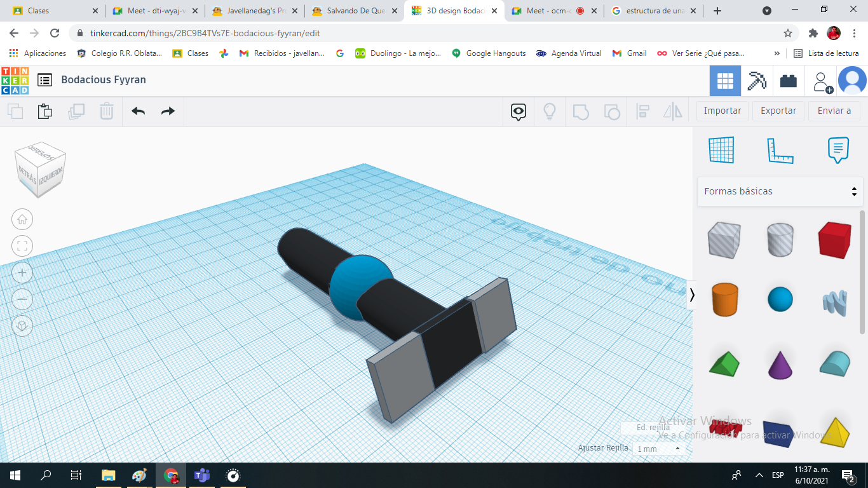Click the Copy tool icon
868x488 pixels.
(x=15, y=112)
